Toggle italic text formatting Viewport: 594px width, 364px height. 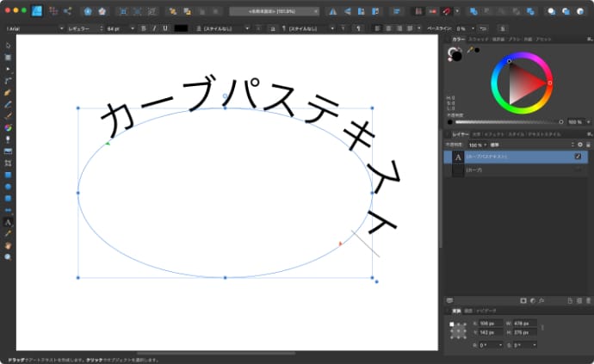tap(153, 28)
